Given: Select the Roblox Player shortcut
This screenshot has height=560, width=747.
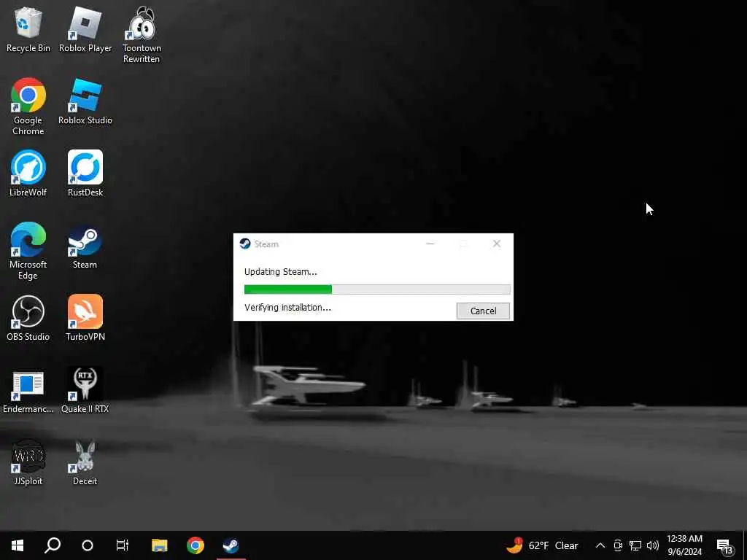Looking at the screenshot, I should 85,29.
